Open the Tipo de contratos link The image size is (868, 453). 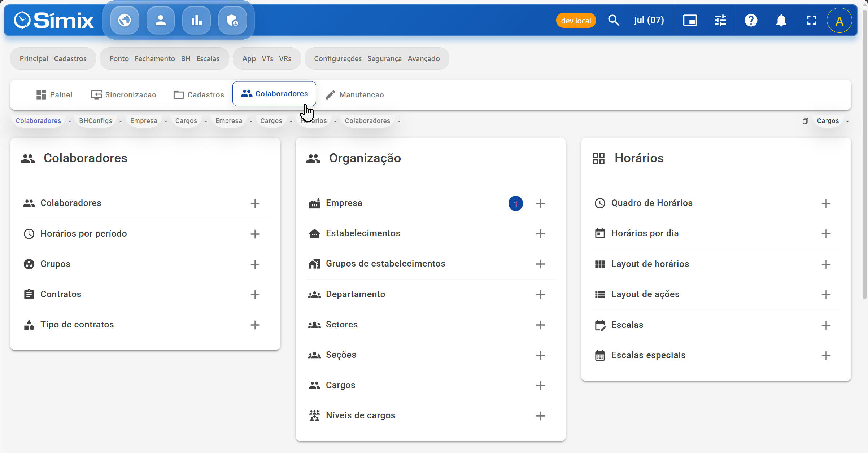coord(77,324)
